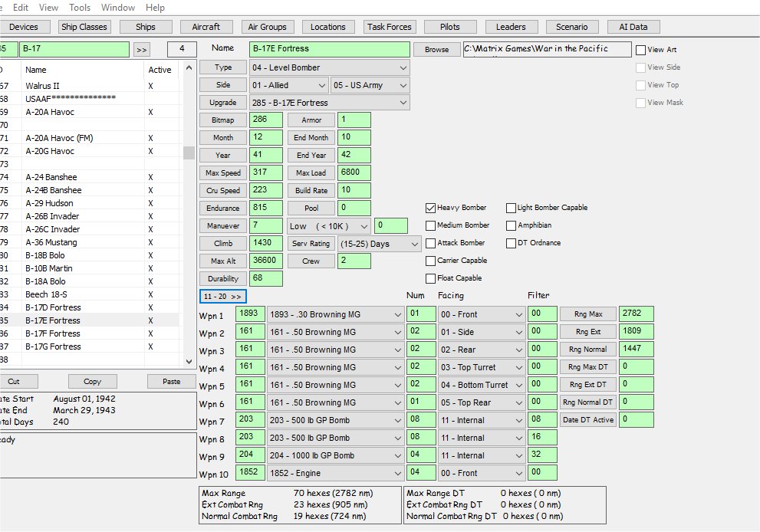This screenshot has width=760, height=532.
Task: Open the Side dropdown showing 01 - Allied
Action: click(289, 85)
